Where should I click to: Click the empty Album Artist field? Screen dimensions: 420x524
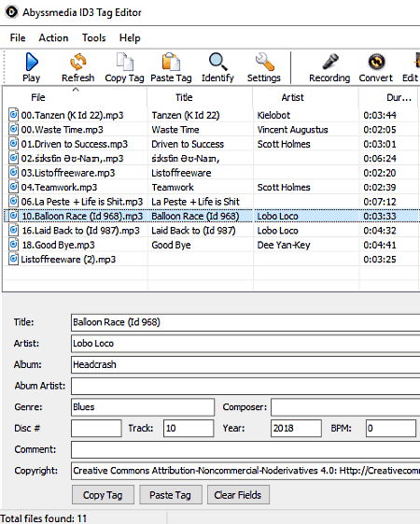tap(245, 386)
